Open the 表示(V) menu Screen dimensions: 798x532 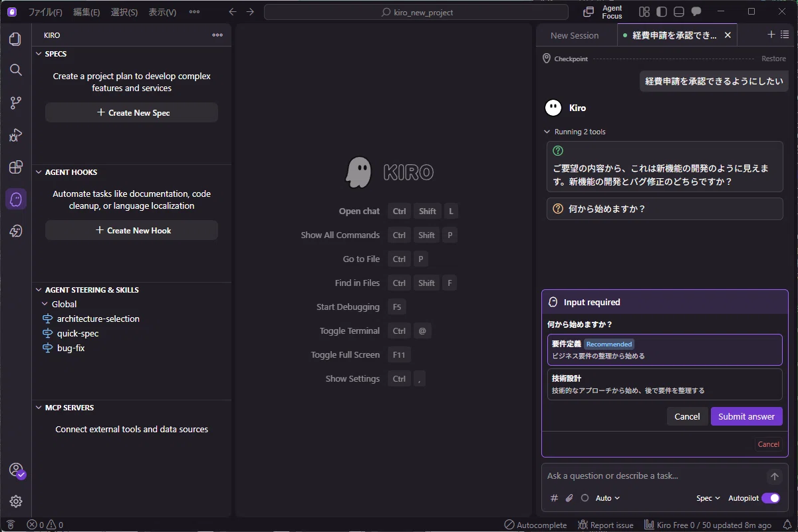(162, 12)
